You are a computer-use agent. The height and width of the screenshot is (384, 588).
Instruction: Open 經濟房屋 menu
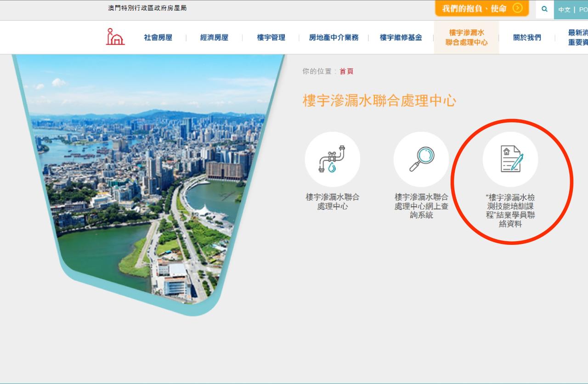click(x=214, y=38)
